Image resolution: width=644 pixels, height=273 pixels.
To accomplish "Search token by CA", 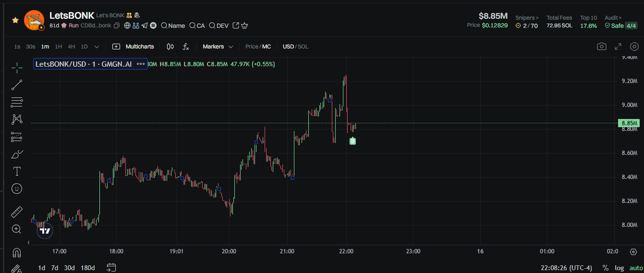I will tap(197, 25).
